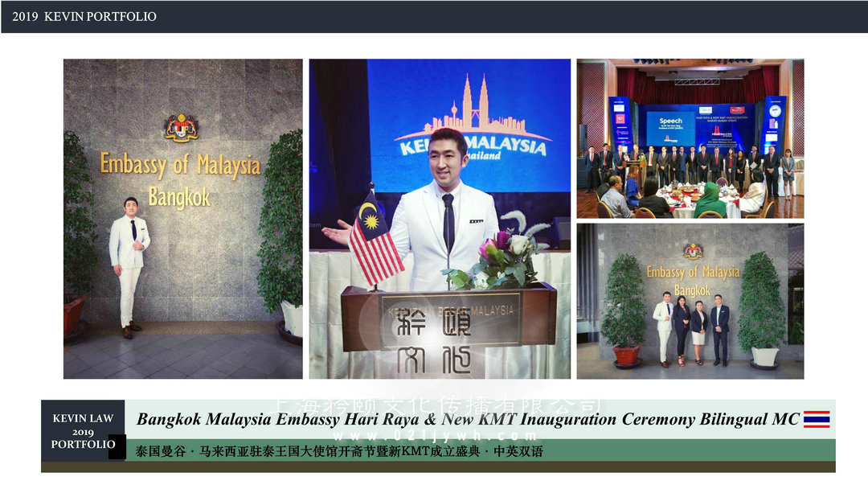Screen dimensions: 868x489
Task: Click the '2019 KEVIN PORTFOLIO' header text
Action: pos(84,16)
